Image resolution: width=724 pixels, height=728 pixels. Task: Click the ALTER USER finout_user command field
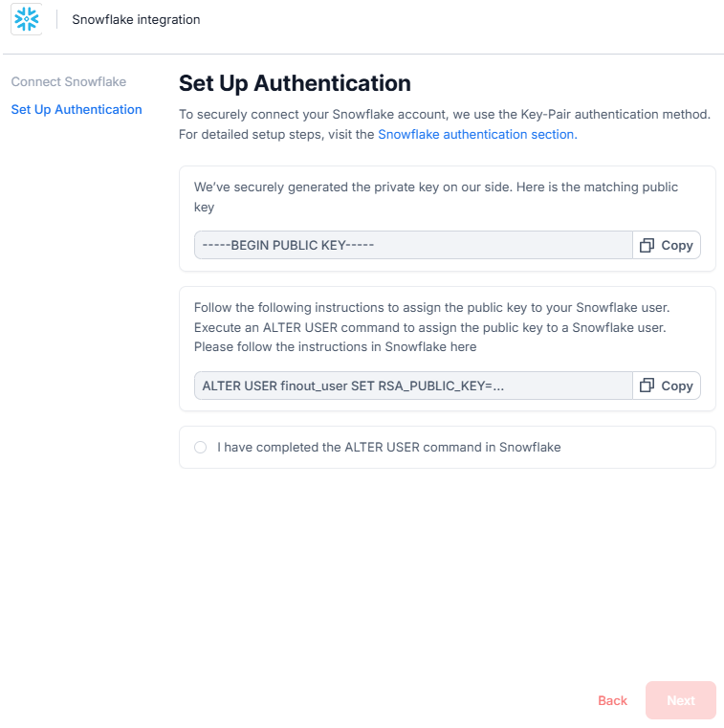click(x=413, y=386)
